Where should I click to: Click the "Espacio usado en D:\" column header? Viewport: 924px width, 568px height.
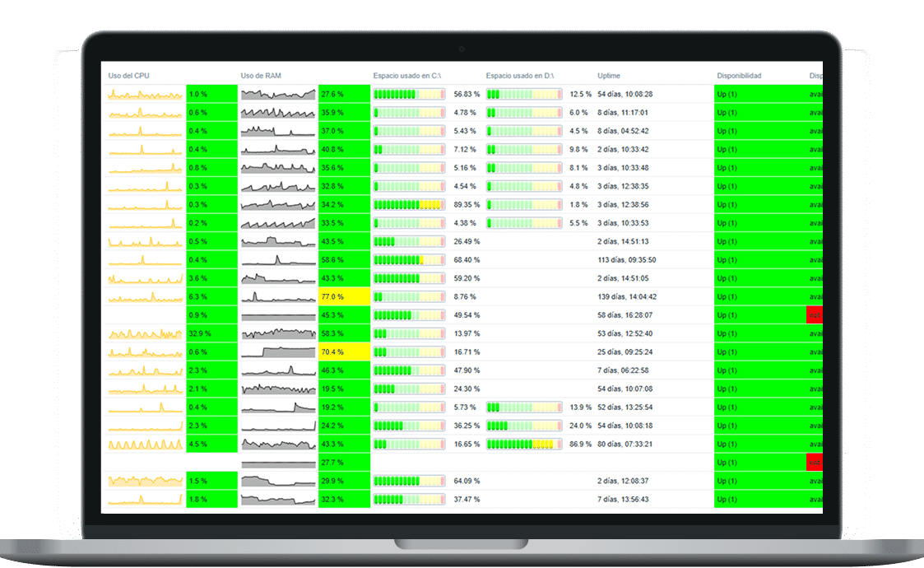click(520, 76)
